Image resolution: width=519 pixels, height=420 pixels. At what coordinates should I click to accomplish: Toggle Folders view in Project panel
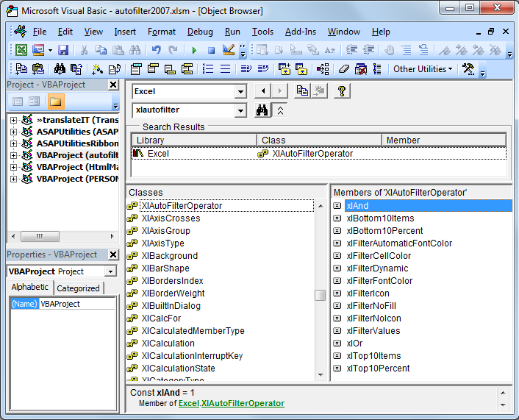pyautogui.click(x=55, y=102)
